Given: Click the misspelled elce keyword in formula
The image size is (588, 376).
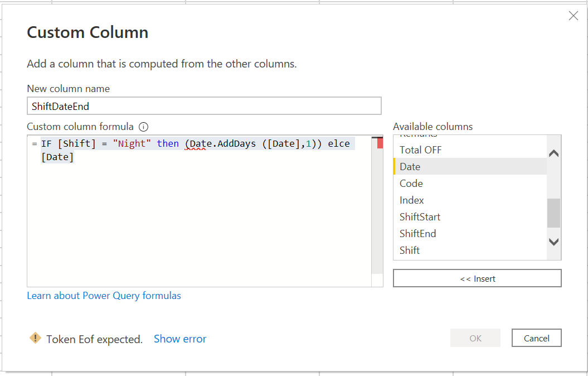Looking at the screenshot, I should [339, 144].
